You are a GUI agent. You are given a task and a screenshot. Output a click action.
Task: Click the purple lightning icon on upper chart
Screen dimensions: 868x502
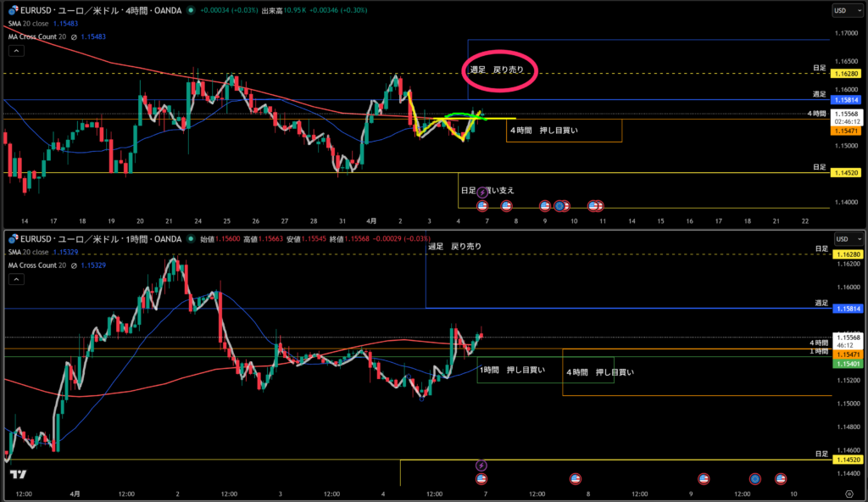coord(483,192)
